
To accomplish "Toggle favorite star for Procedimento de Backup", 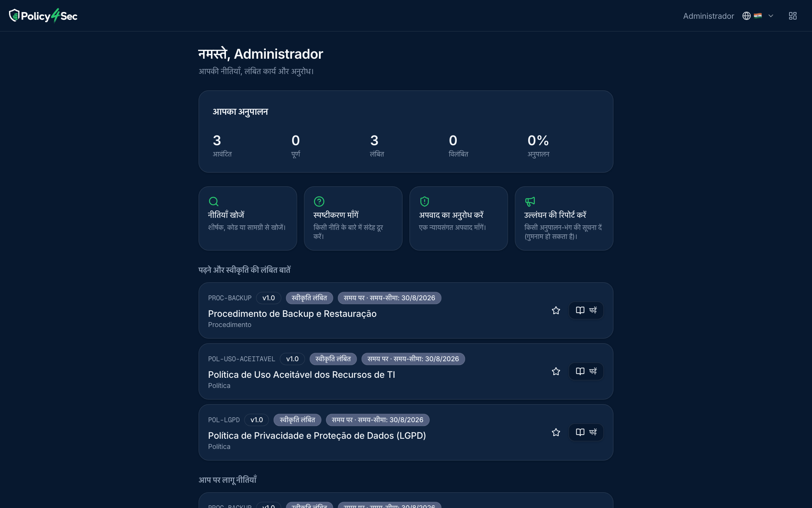I will pos(556,310).
